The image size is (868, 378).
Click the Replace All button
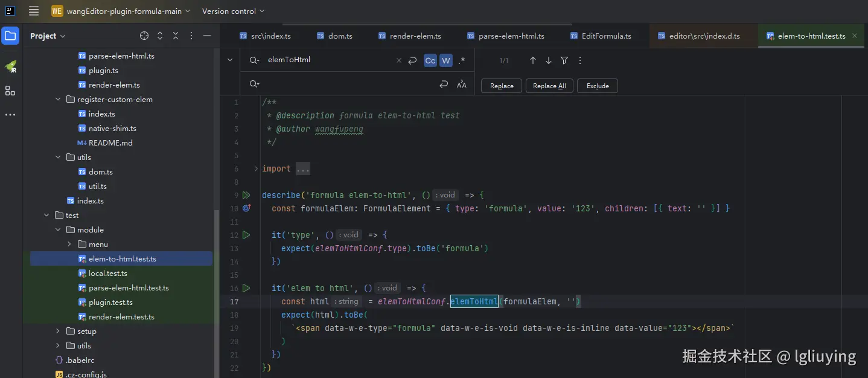[549, 86]
